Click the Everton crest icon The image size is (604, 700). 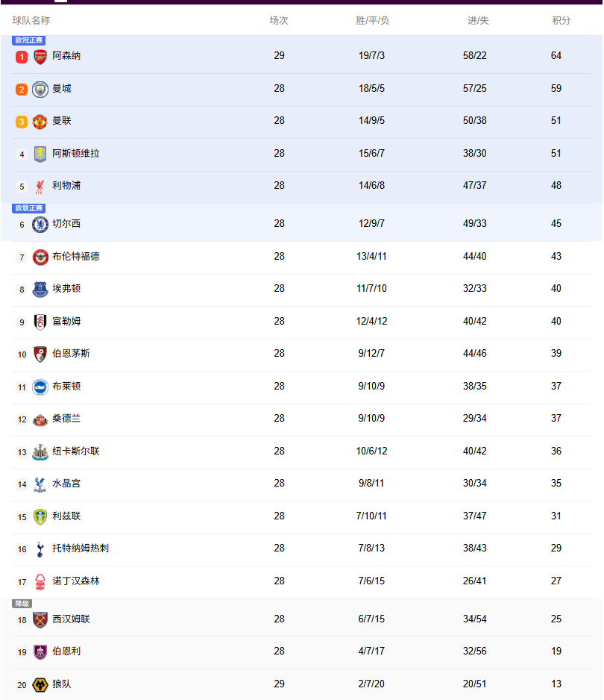click(40, 290)
